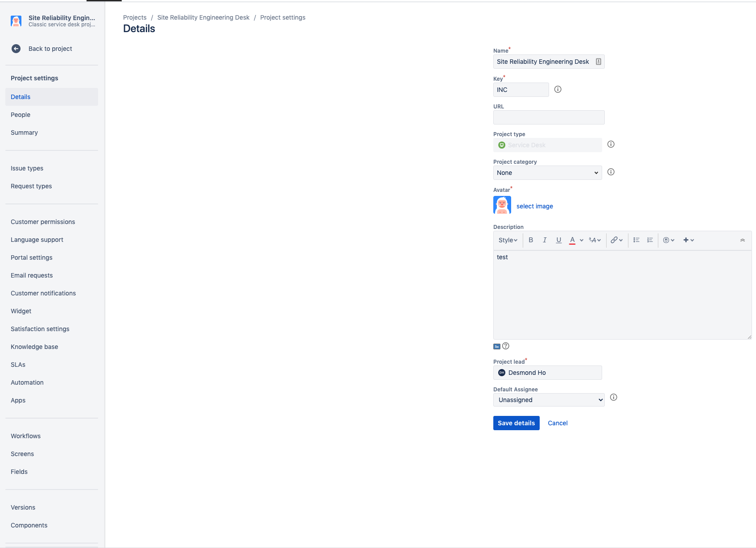
Task: Click the select image link for Avatar
Action: coord(535,206)
